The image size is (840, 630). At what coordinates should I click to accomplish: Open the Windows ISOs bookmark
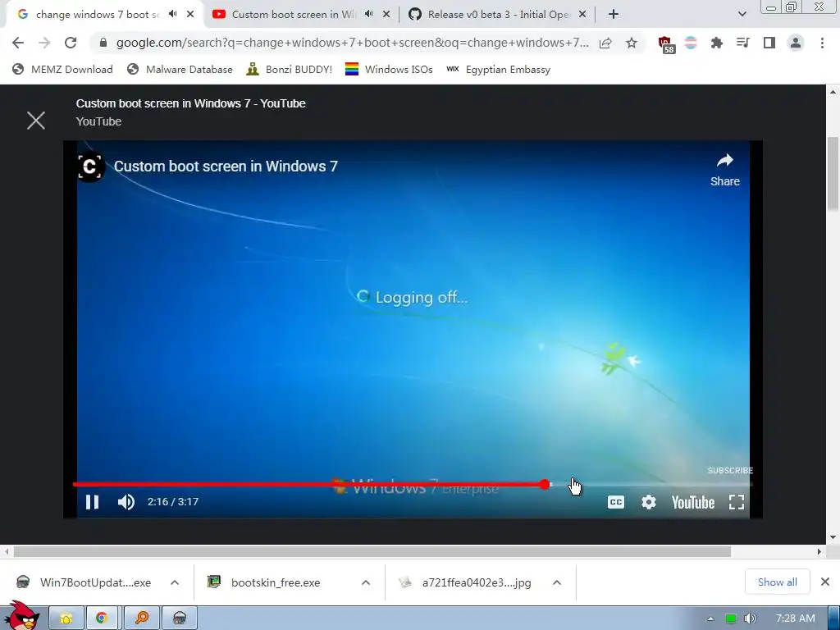[x=389, y=69]
